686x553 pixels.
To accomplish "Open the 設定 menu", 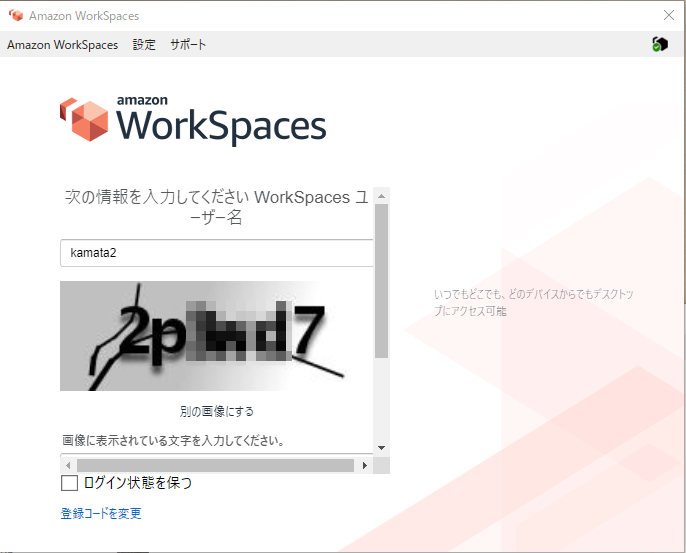I will tap(144, 45).
